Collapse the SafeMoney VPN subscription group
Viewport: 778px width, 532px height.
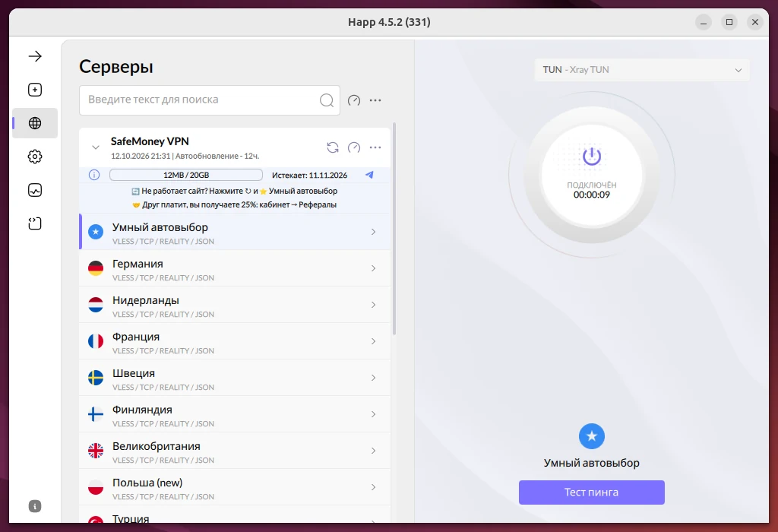96,147
